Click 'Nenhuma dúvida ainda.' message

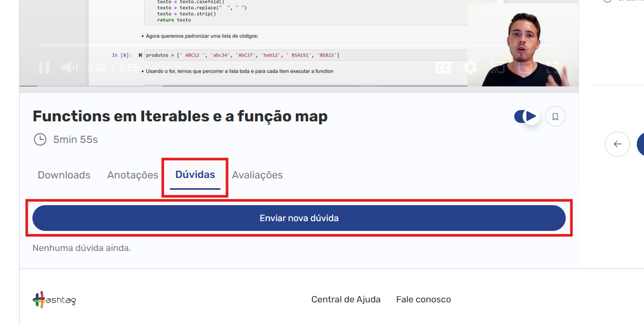(x=82, y=248)
